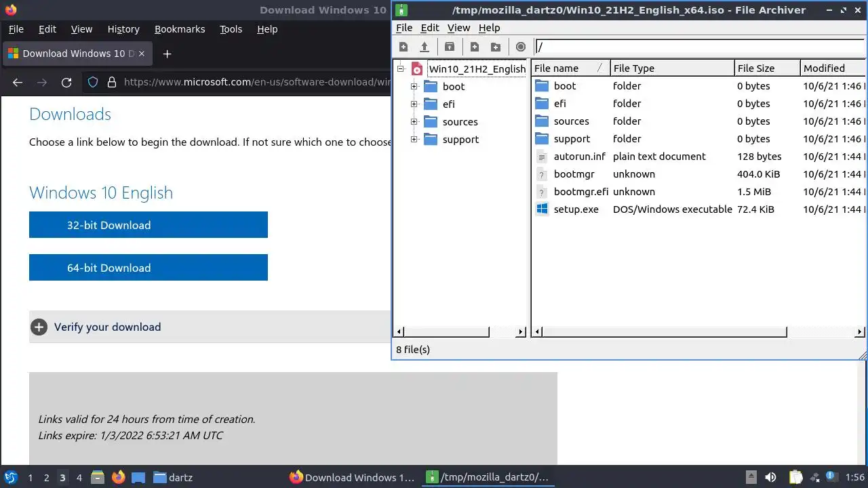Viewport: 868px width, 488px height.
Task: Click the tracking protection shield icon
Action: point(93,82)
